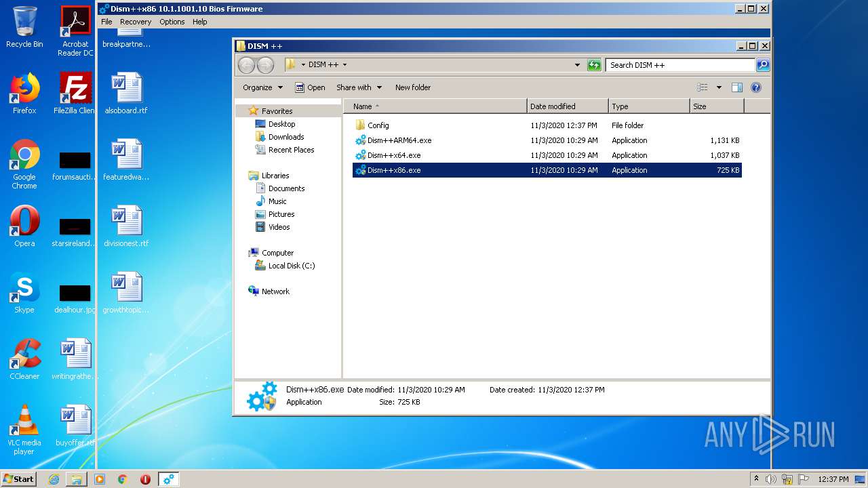Open Favorites in navigation pane
Viewport: 868px width, 488px height.
[x=277, y=111]
